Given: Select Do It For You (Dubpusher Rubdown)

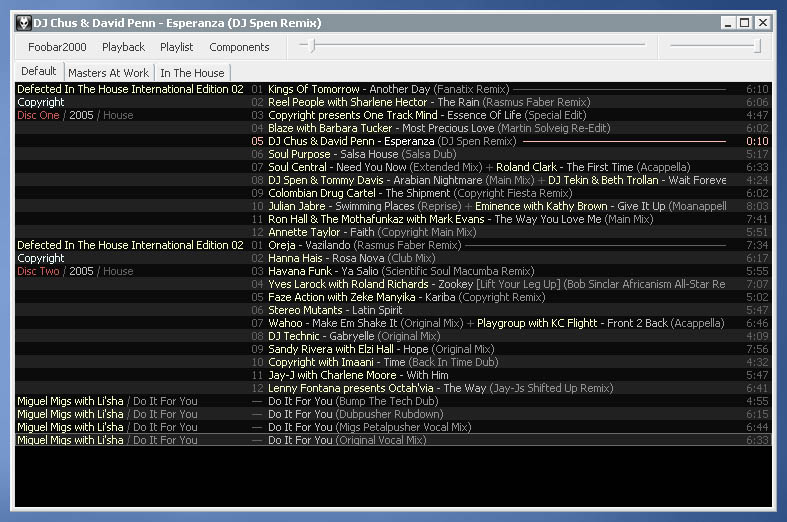Looking at the screenshot, I should click(x=355, y=414).
